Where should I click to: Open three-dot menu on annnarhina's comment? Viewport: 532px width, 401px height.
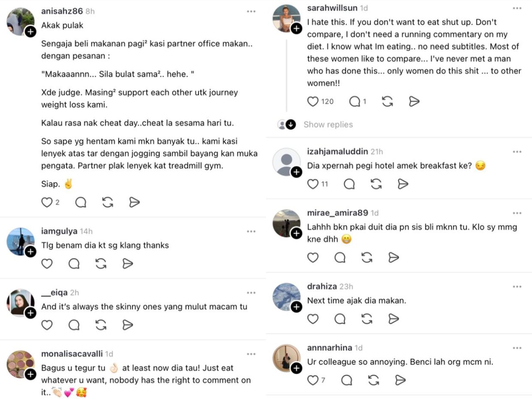517,348
